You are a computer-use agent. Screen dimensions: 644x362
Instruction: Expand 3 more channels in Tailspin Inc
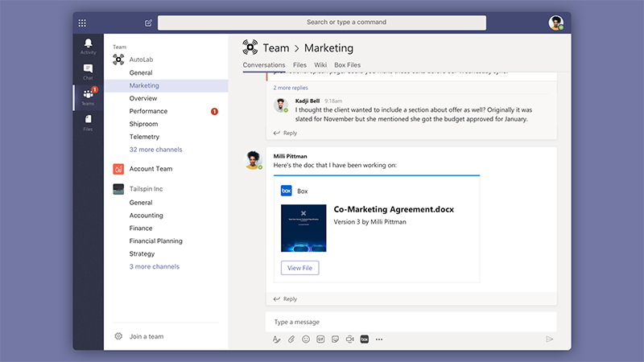(155, 266)
